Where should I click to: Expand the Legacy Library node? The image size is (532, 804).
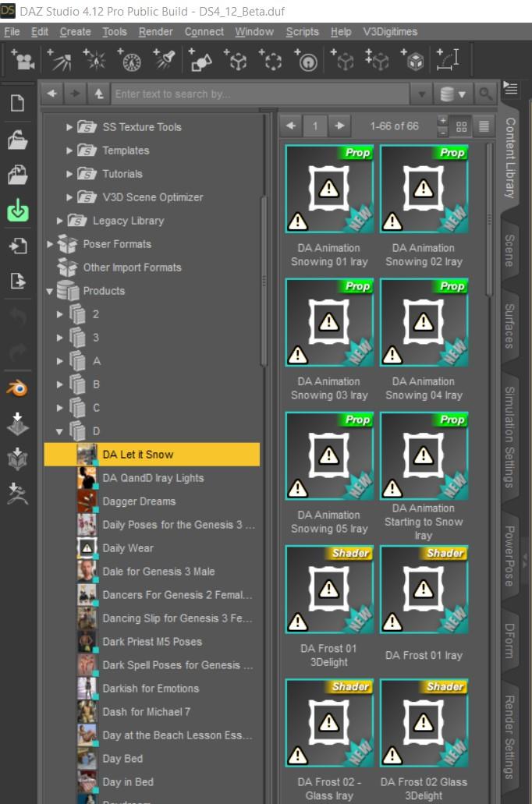pos(59,221)
